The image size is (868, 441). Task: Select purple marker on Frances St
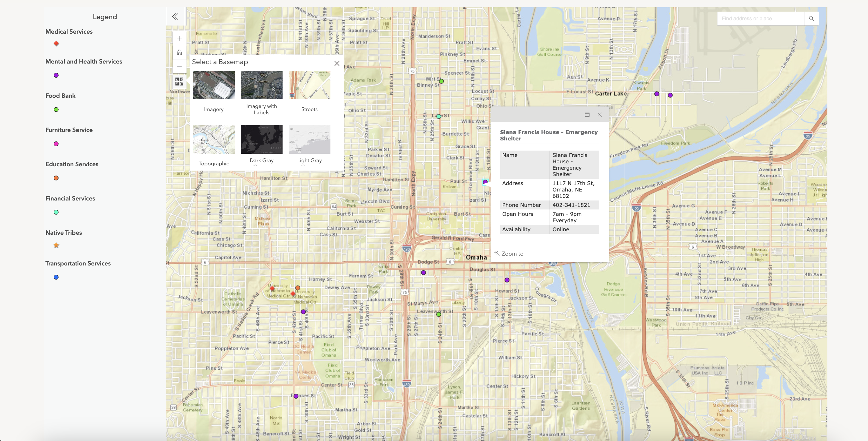pos(296,396)
